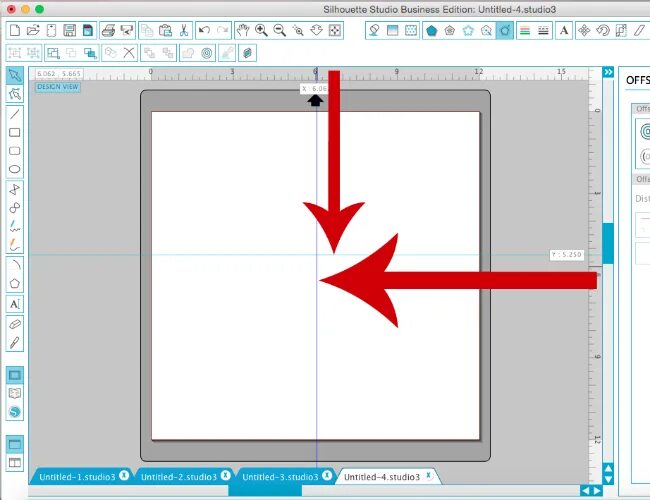The image size is (650, 500).
Task: Click the Drag zoom arrow icon
Action: click(x=316, y=30)
